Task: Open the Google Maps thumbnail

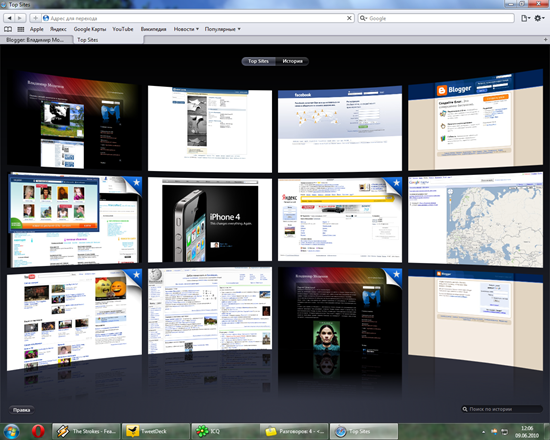Action: coord(475,220)
